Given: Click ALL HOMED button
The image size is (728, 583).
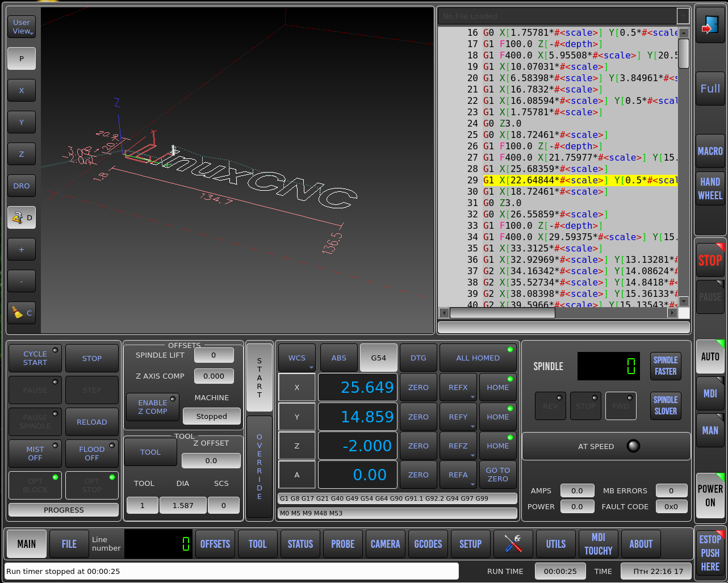Looking at the screenshot, I should point(478,358).
